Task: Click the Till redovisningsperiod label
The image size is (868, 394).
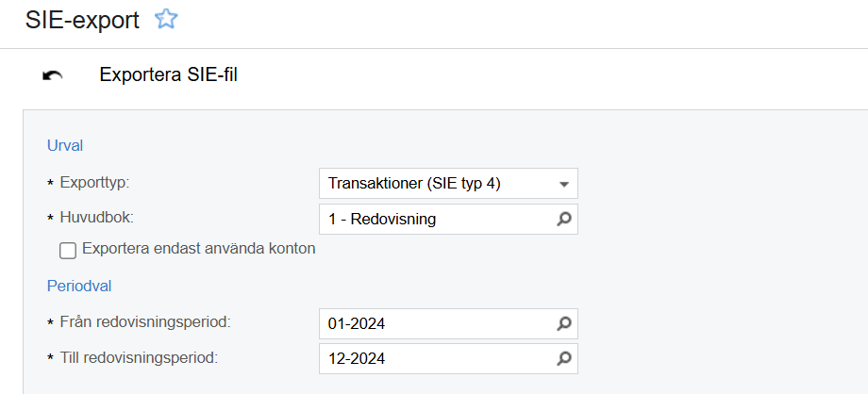Action: click(139, 357)
